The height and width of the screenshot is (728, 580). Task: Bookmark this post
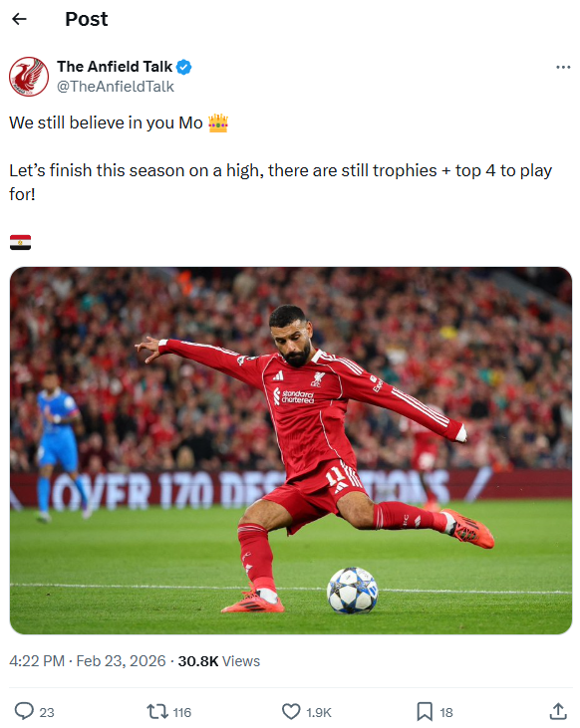click(425, 712)
